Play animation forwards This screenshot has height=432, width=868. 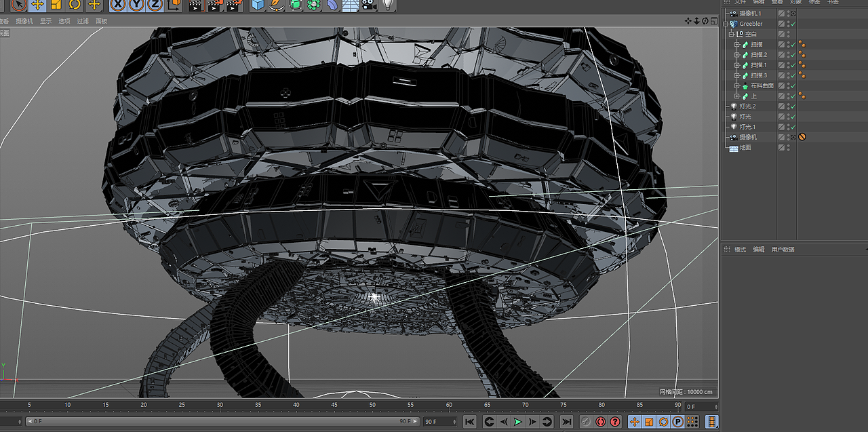(x=518, y=422)
